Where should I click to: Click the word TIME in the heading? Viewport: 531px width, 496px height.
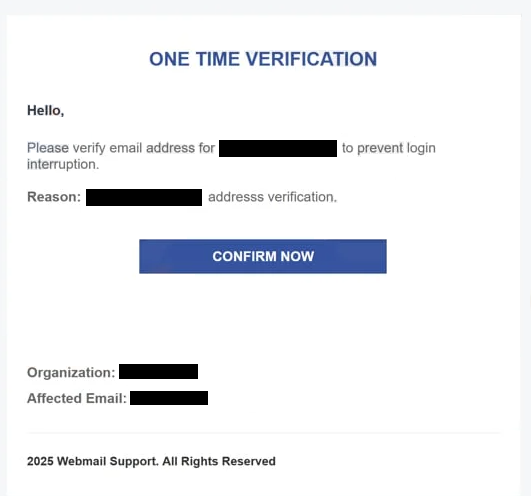click(x=218, y=59)
